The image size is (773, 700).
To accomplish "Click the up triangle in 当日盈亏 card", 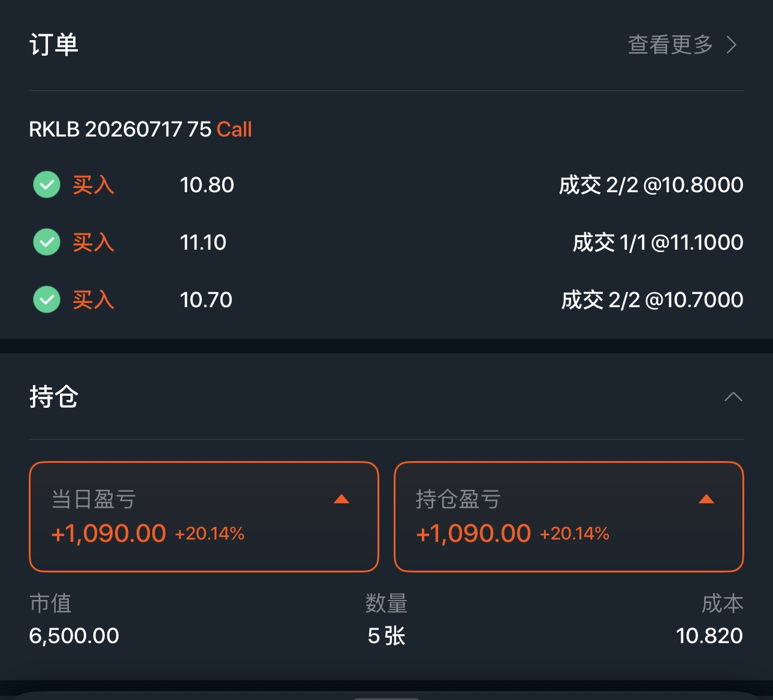I will pyautogui.click(x=342, y=499).
